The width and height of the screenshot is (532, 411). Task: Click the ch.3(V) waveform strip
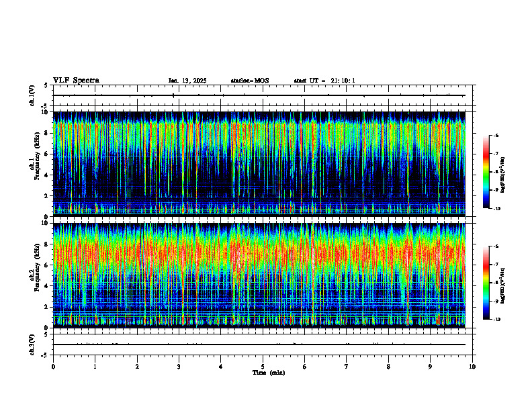(263, 345)
